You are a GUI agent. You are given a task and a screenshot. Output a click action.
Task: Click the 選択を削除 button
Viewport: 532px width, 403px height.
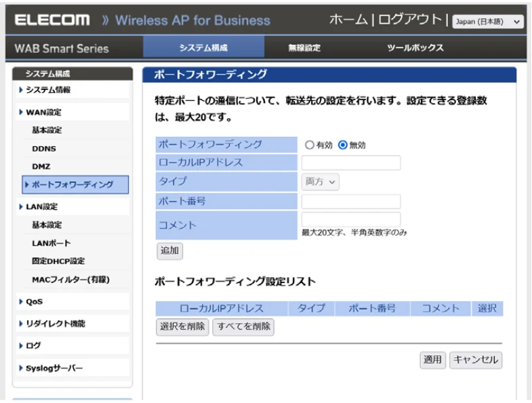click(x=182, y=327)
